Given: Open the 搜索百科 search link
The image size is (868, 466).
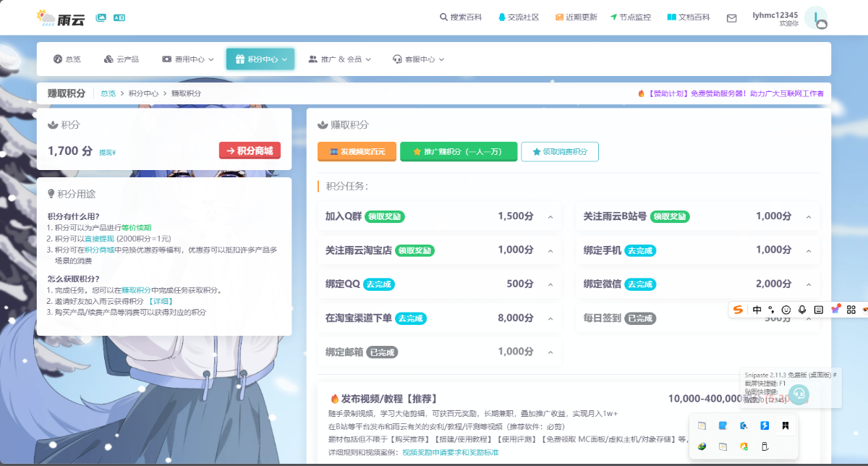Looking at the screenshot, I should 461,17.
